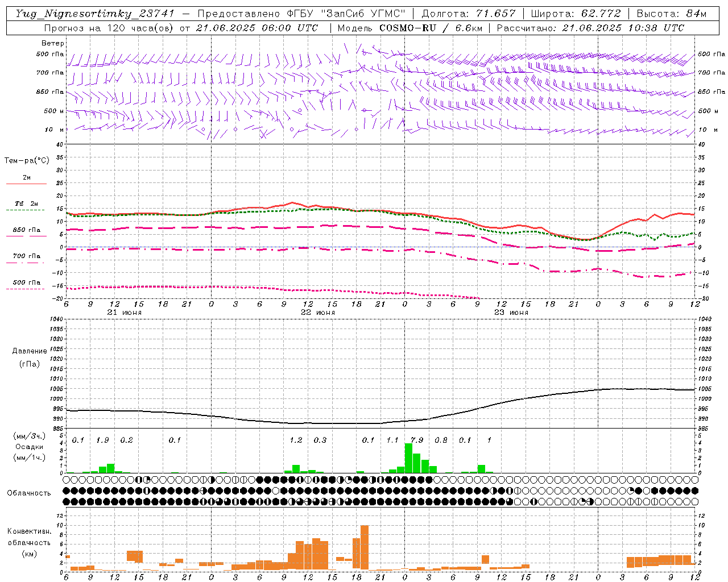Click the Ветер wind panel label
Screen dimensions: 728x582
pos(53,43)
